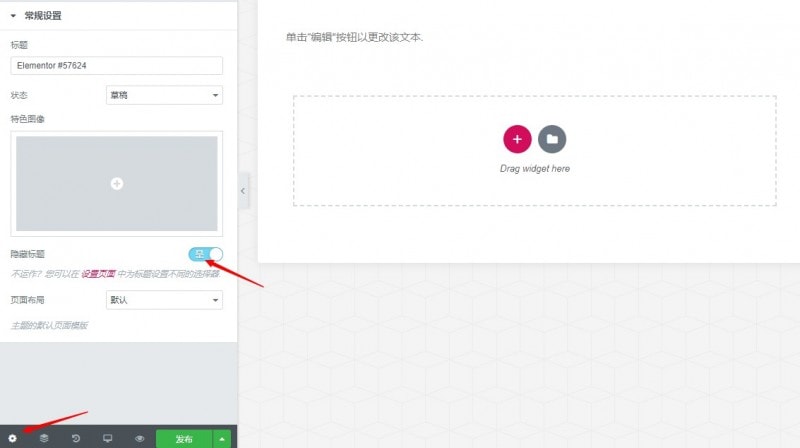
Task: Click the green 发布 button
Action: click(184, 438)
